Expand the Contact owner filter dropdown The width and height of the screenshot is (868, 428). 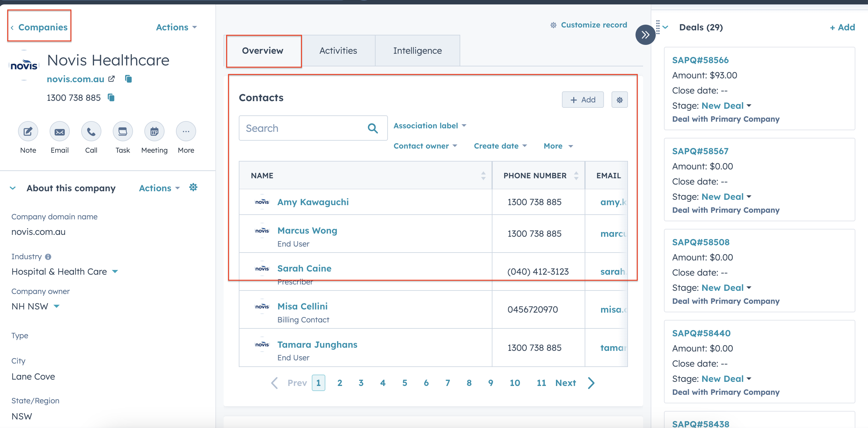(425, 146)
